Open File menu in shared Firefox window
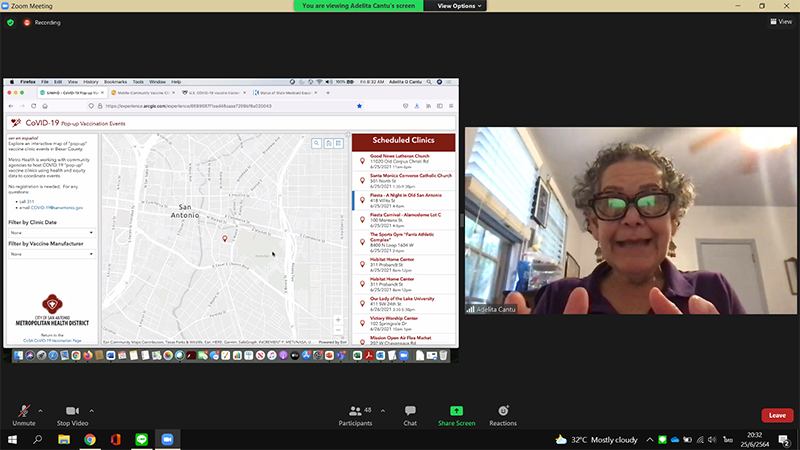800x450 pixels. point(45,82)
